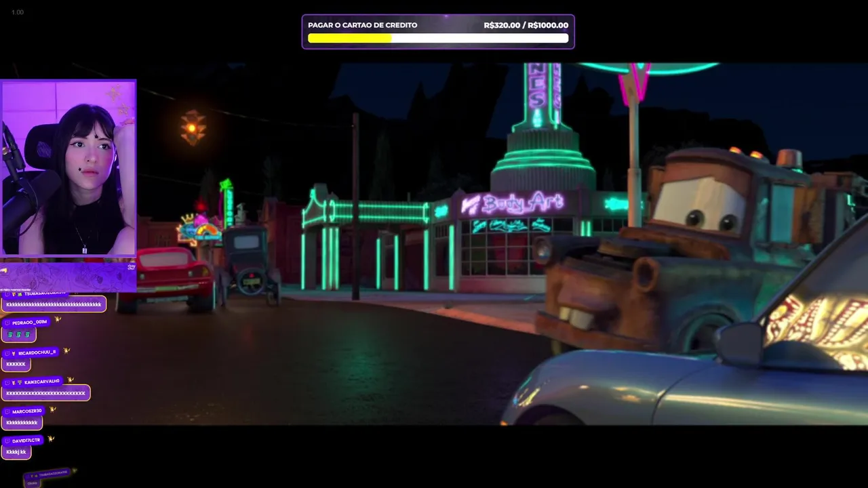This screenshot has width=868, height=488.
Task: Click the '1.00' indicator in top corner
Action: click(x=18, y=12)
